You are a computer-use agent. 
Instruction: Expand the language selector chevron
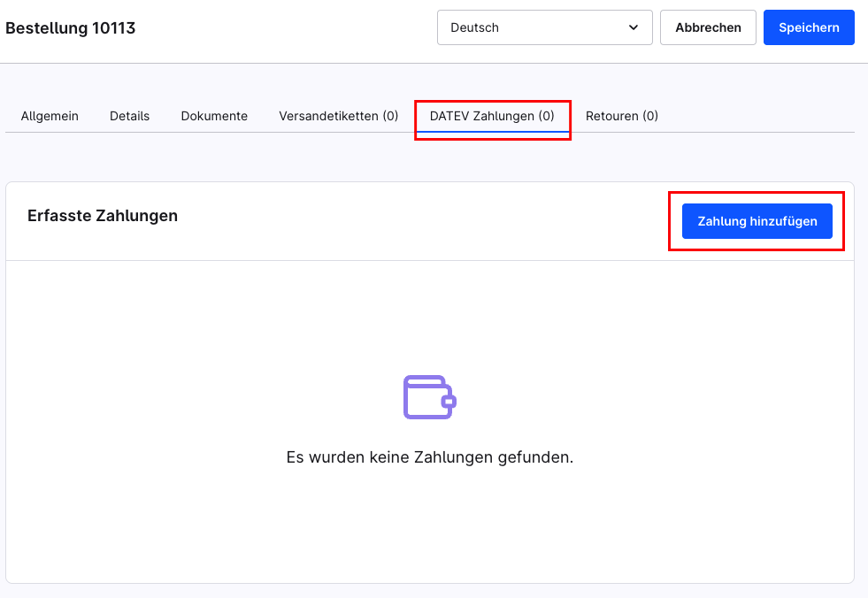(634, 27)
